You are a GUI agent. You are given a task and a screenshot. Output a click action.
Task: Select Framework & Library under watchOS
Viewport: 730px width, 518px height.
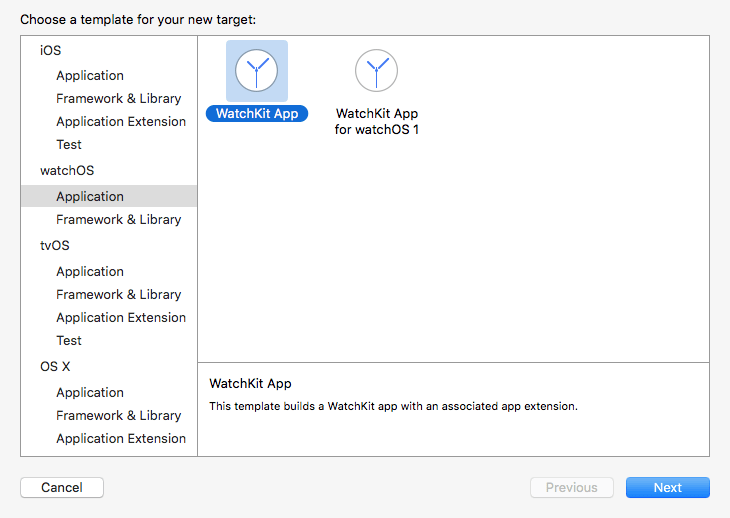click(x=118, y=220)
